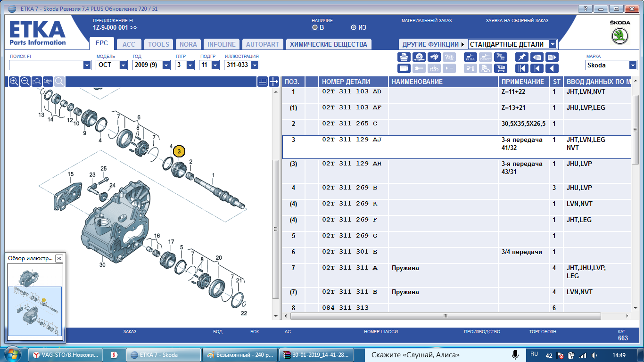The width and height of the screenshot is (644, 362).
Task: Click the back arrow icon
Action: click(552, 68)
